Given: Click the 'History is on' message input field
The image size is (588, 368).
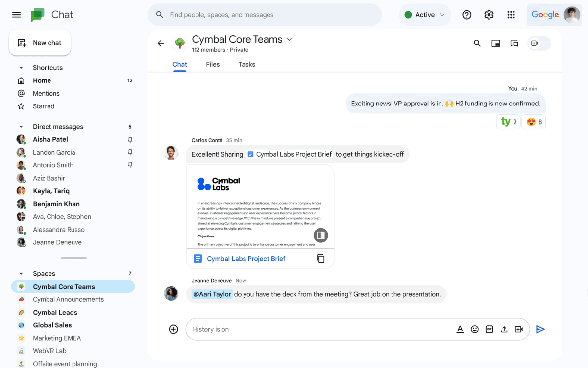Looking at the screenshot, I should (294, 329).
